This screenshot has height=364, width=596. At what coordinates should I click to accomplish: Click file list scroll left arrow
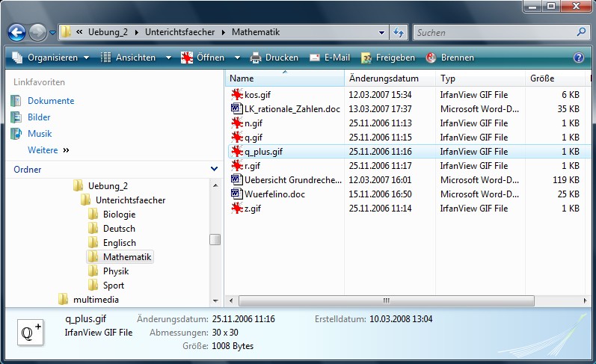pos(231,300)
